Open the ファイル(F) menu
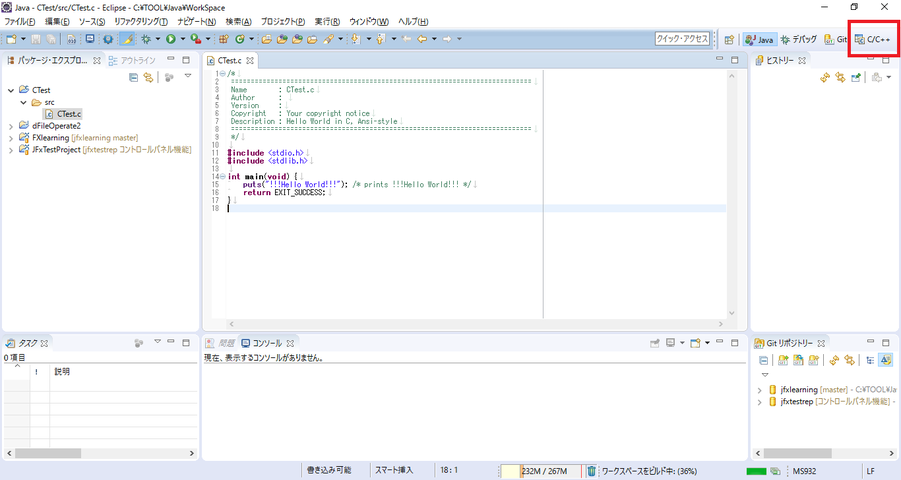Screen dimensions: 901x480 point(20,22)
